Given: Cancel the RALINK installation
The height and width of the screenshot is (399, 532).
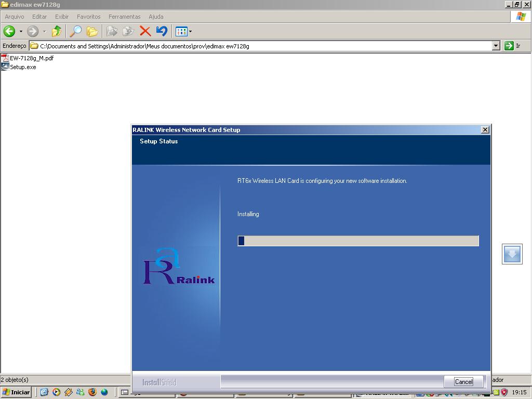Looking at the screenshot, I should tap(463, 381).
